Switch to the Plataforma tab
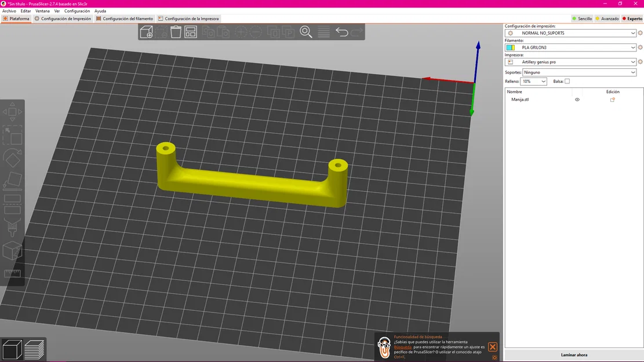The height and width of the screenshot is (362, 644). [x=16, y=19]
